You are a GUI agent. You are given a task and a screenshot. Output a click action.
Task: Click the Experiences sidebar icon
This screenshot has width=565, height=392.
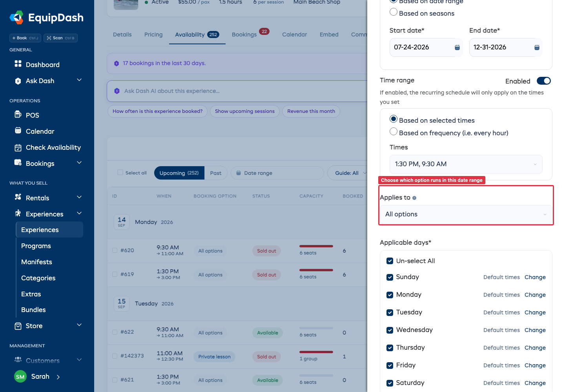coord(18,213)
